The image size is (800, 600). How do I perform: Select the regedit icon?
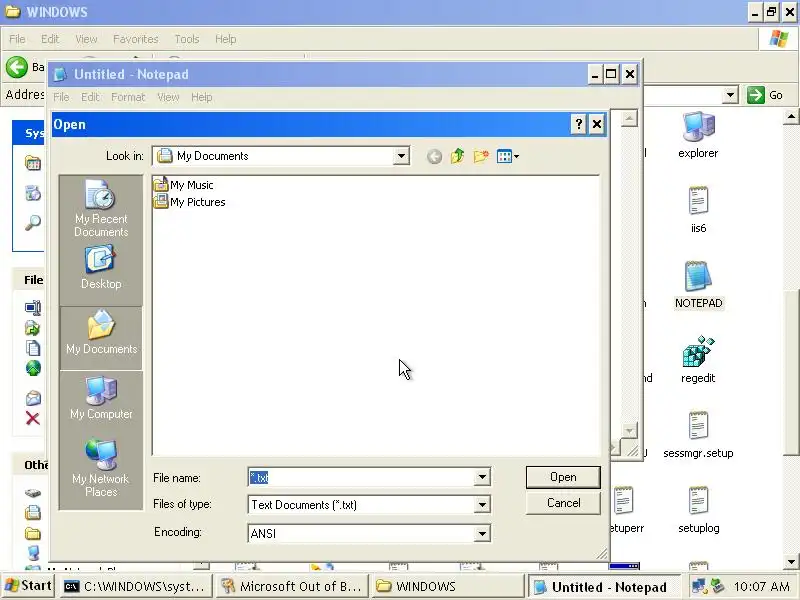698,360
